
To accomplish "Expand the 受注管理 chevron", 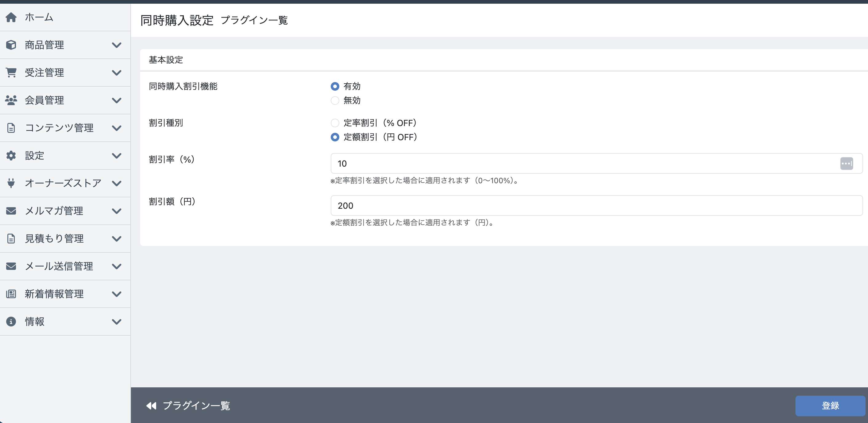I will coord(116,73).
